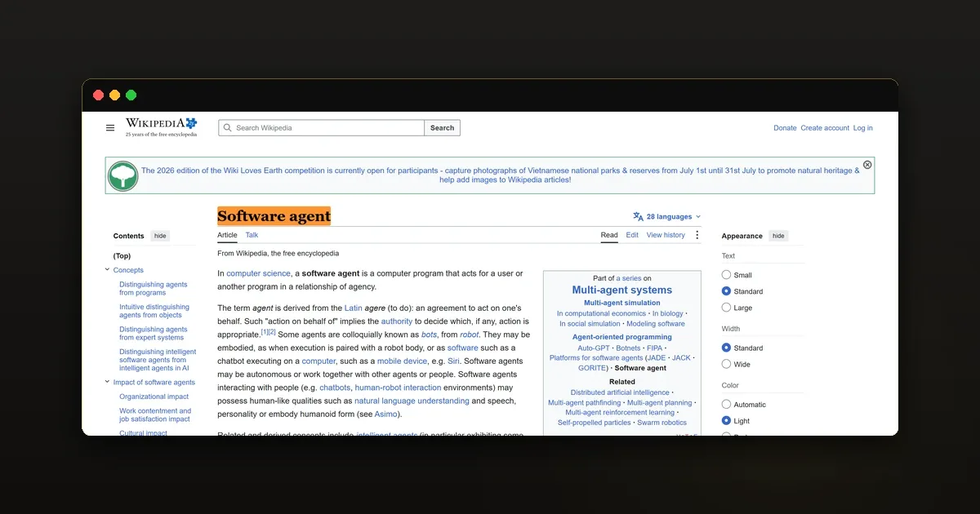Open the Auto-GPT link
Viewport: 980px width, 514px height.
point(594,348)
